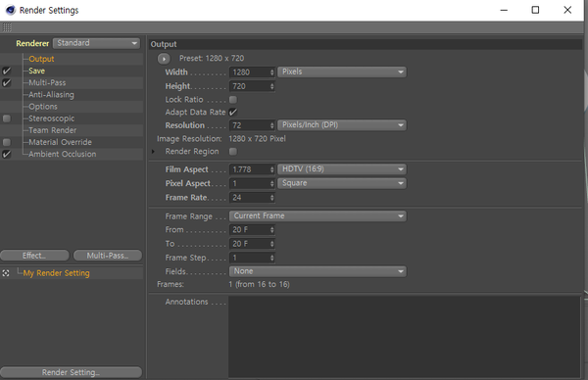This screenshot has height=380, width=588.
Task: Click the Resolution field stepper arrows
Action: click(x=272, y=125)
